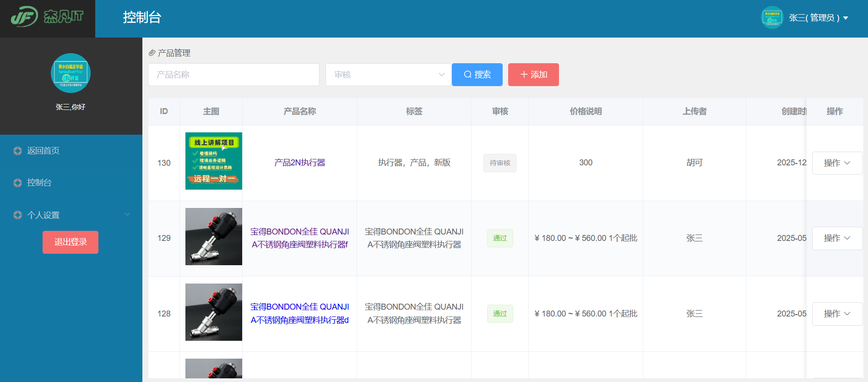Click the sidebar profile avatar picture
Image resolution: width=868 pixels, height=382 pixels.
click(x=71, y=73)
